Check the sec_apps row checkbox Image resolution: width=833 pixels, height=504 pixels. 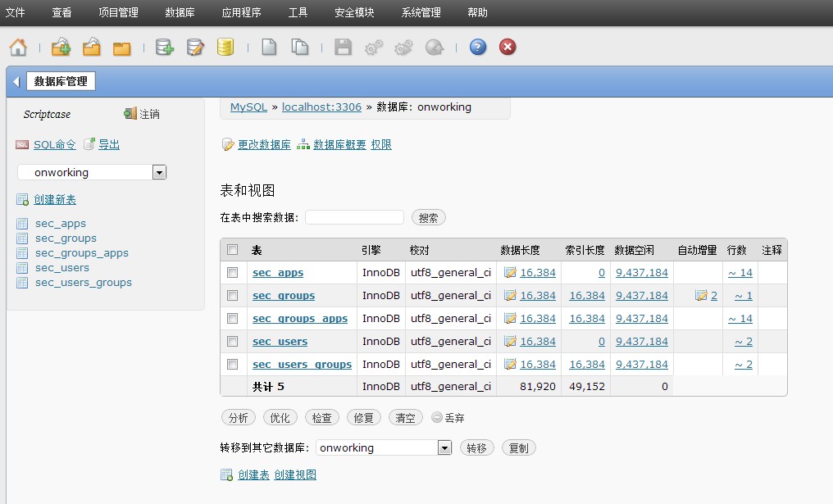pos(232,272)
